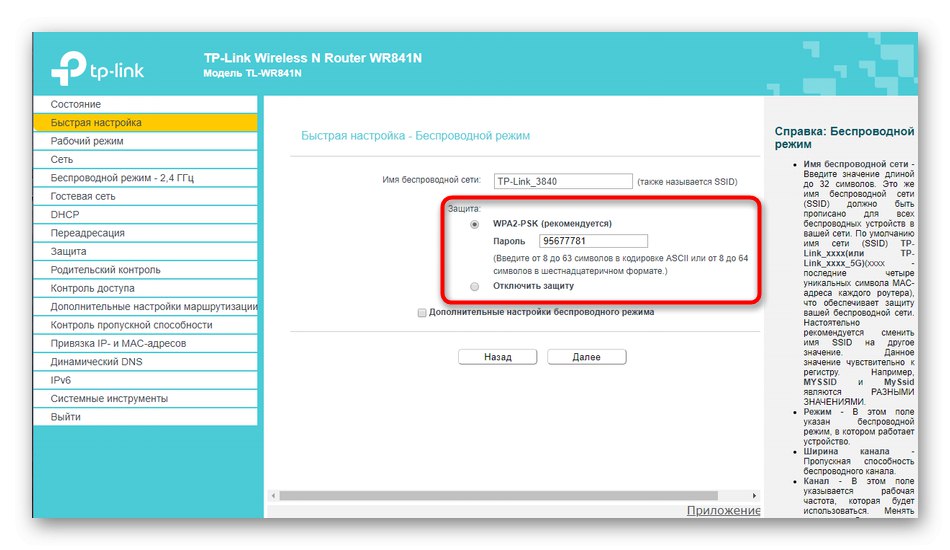Open Привязка IP- и MAC-адресов
Screen dimensions: 950x550
point(145,343)
